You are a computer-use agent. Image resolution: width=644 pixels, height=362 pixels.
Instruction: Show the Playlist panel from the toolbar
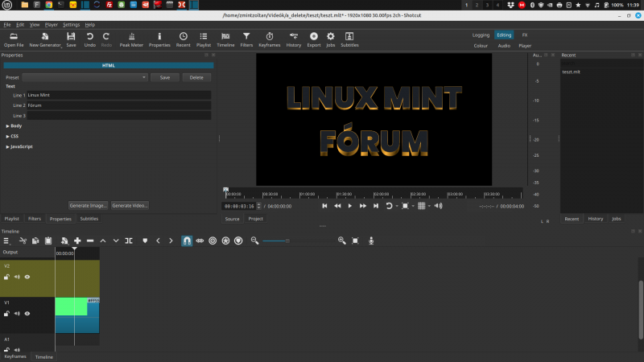(204, 39)
